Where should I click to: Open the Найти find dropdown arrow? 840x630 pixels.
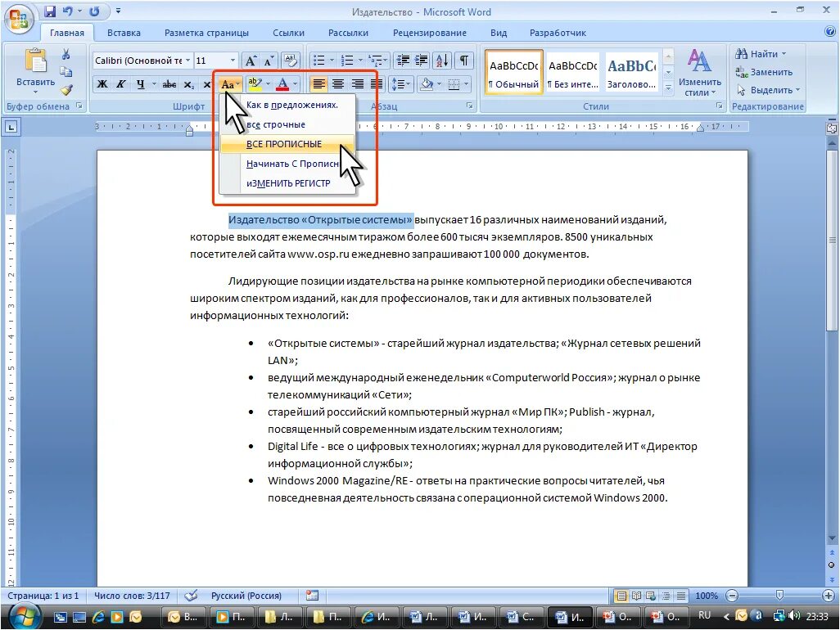(x=784, y=54)
